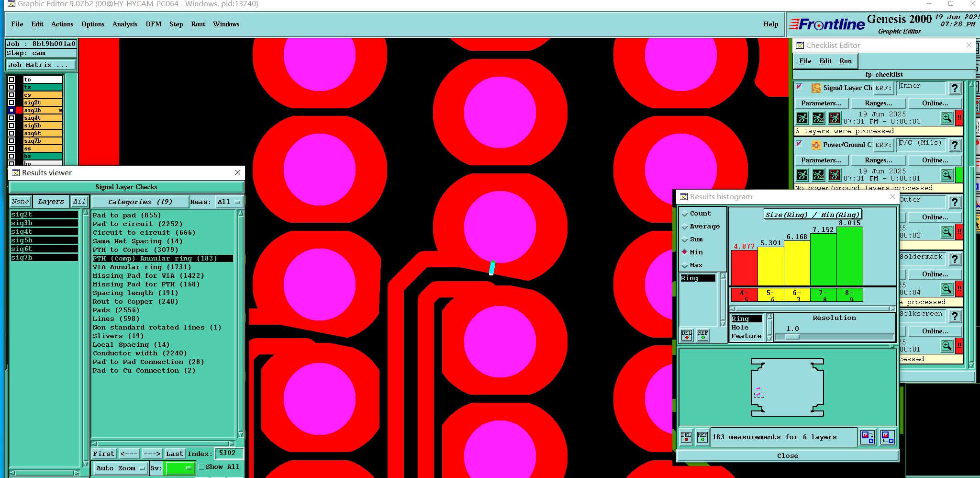The image size is (980, 478).
Task: Click the REF icon beside the measurements status
Action: click(702, 437)
